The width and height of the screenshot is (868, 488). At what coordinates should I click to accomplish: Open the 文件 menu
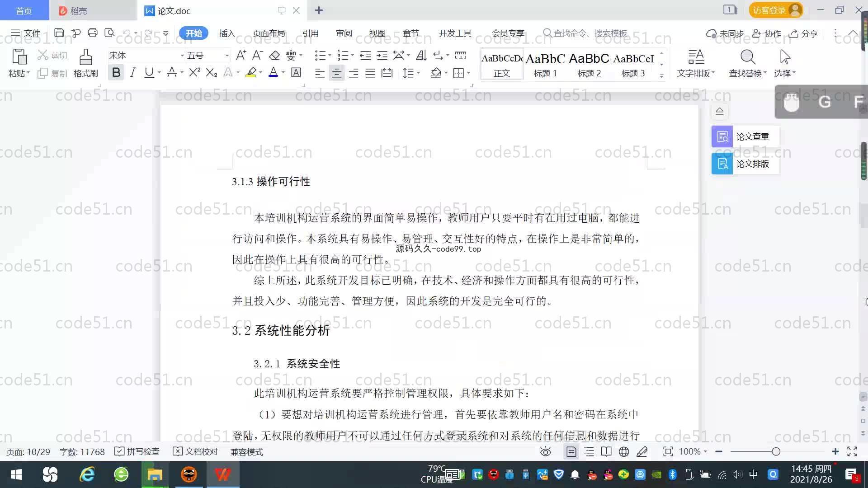click(x=26, y=33)
